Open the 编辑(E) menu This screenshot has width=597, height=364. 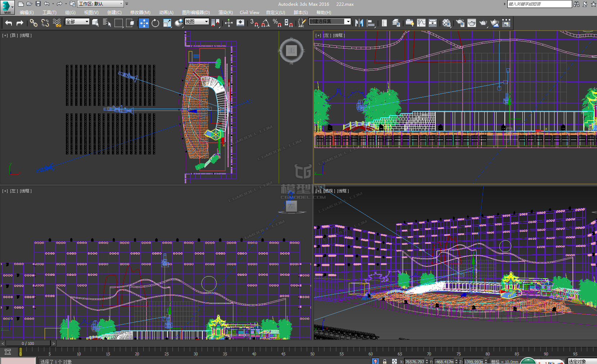27,13
